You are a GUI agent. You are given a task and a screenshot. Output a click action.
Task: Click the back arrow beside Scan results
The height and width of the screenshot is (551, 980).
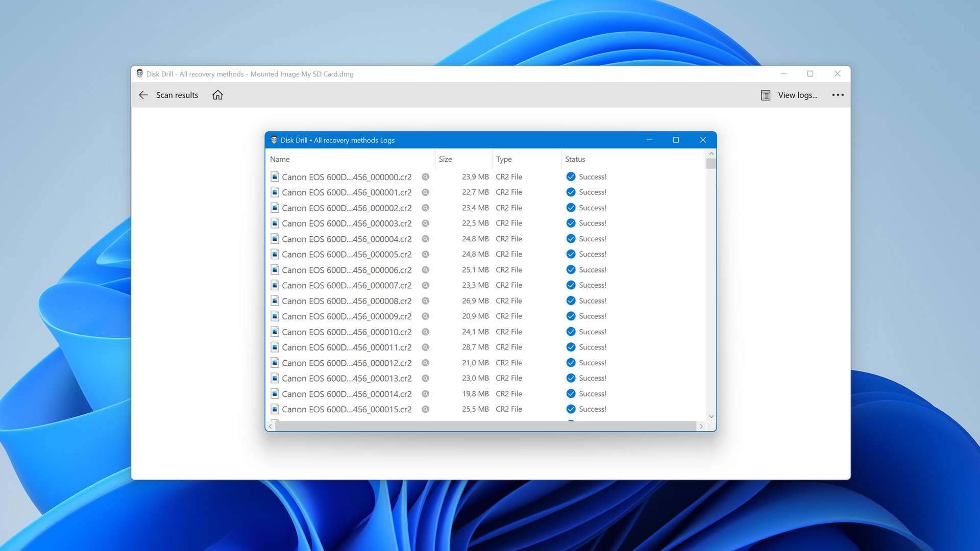pyautogui.click(x=143, y=95)
